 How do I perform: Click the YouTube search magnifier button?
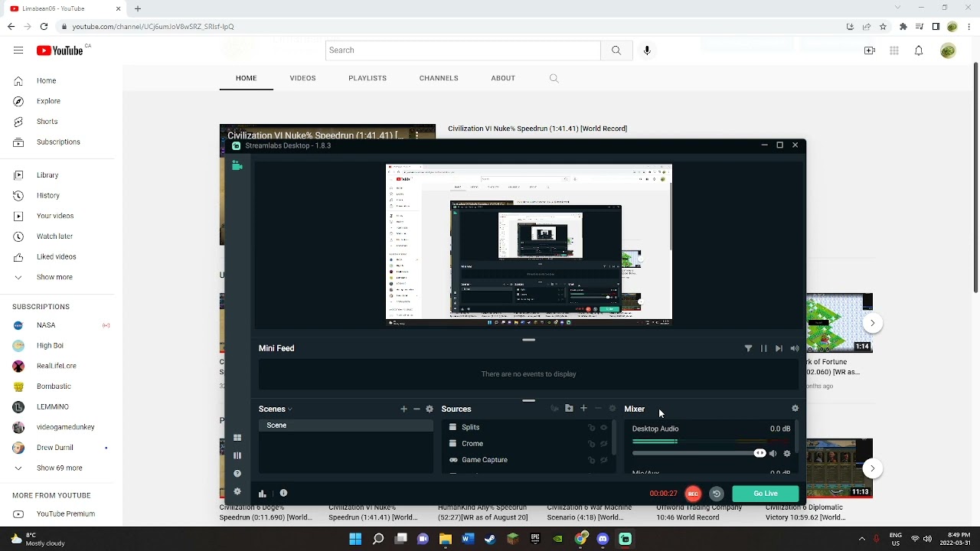616,51
